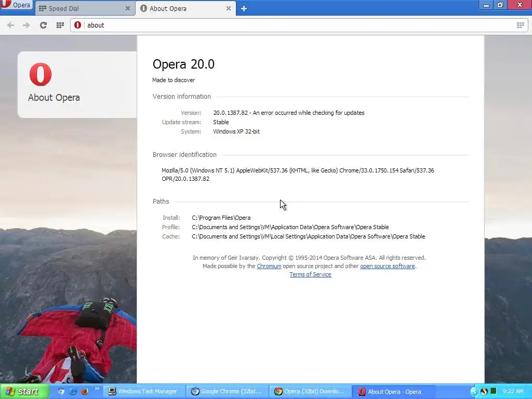
Task: Click first quick launch icon beside Start
Action: click(61, 391)
